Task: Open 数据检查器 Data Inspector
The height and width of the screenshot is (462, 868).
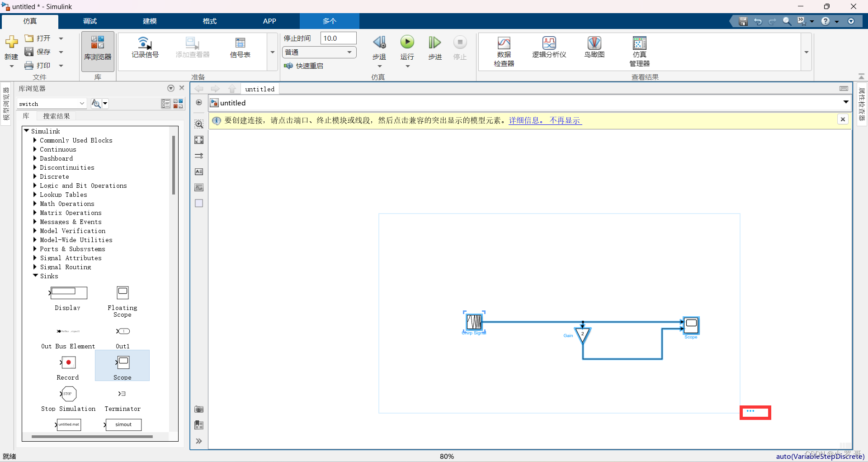Action: pyautogui.click(x=504, y=51)
